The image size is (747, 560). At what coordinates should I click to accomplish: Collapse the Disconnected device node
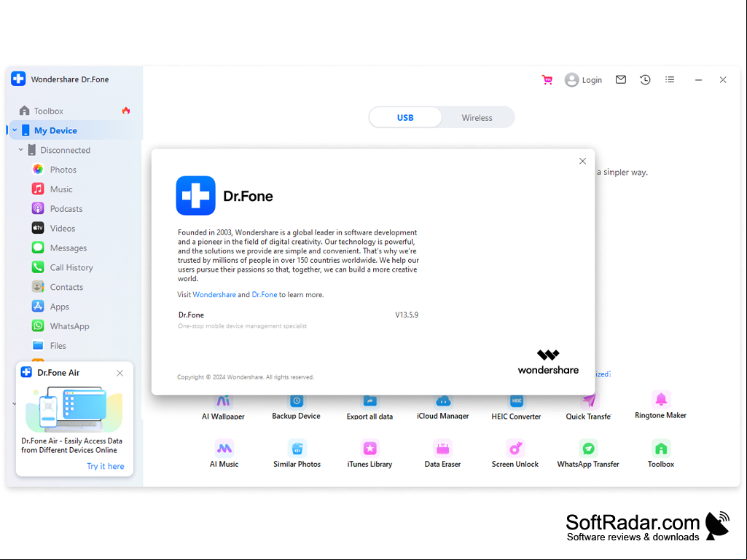point(20,149)
